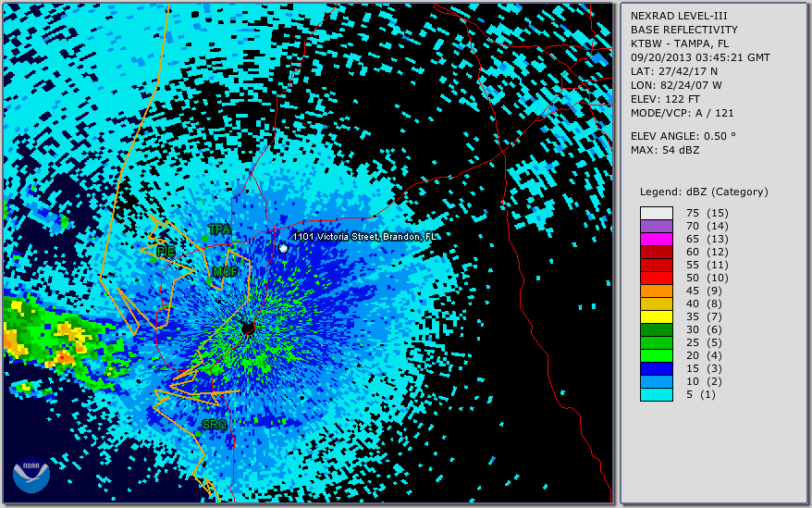Image resolution: width=812 pixels, height=508 pixels.
Task: Click the 50 (10) legend label
Action: click(707, 278)
